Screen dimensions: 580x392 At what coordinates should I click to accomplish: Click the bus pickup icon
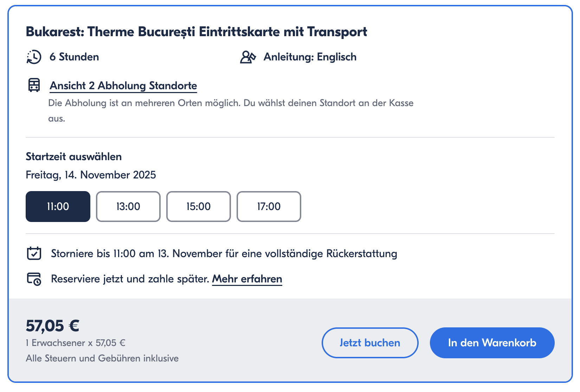(x=34, y=85)
